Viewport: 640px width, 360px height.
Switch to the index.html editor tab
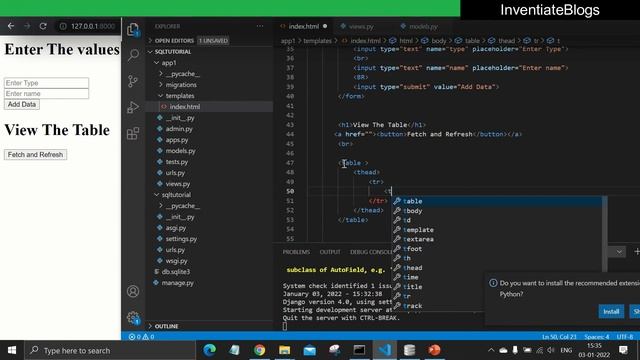pos(304,26)
